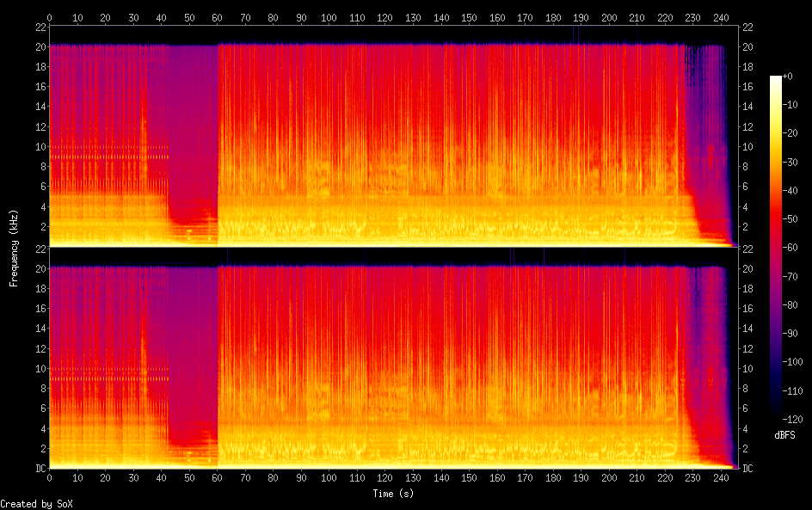Click the "Time (s)" axis label

[x=393, y=494]
